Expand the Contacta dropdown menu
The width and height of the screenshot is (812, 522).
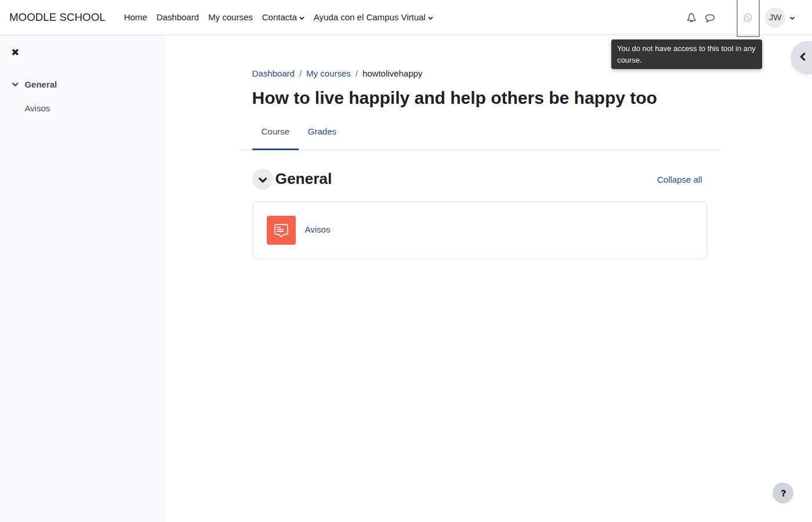click(x=283, y=18)
